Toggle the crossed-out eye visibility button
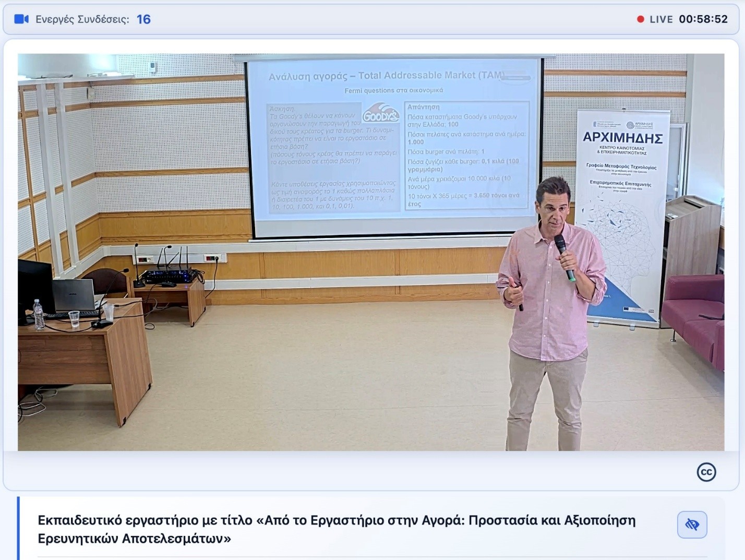The width and height of the screenshot is (745, 560). 692,525
